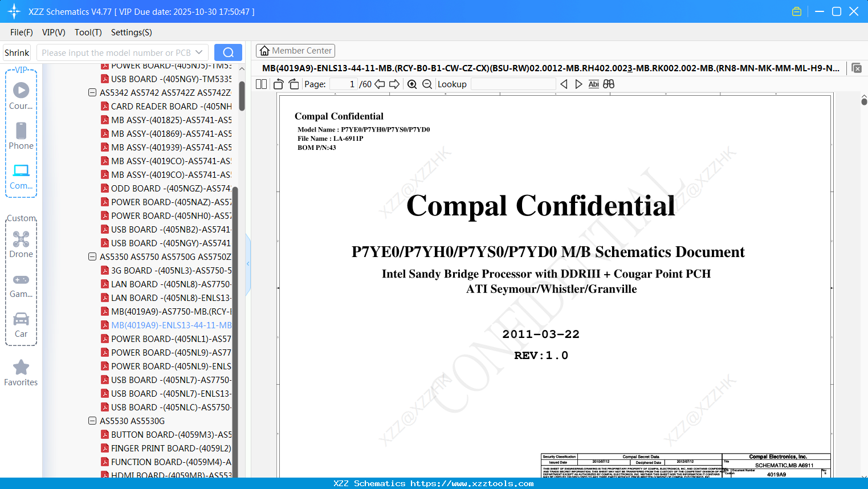This screenshot has height=489, width=868.
Task: Collapse the AS5342 AS5742 tree group
Action: (92, 92)
